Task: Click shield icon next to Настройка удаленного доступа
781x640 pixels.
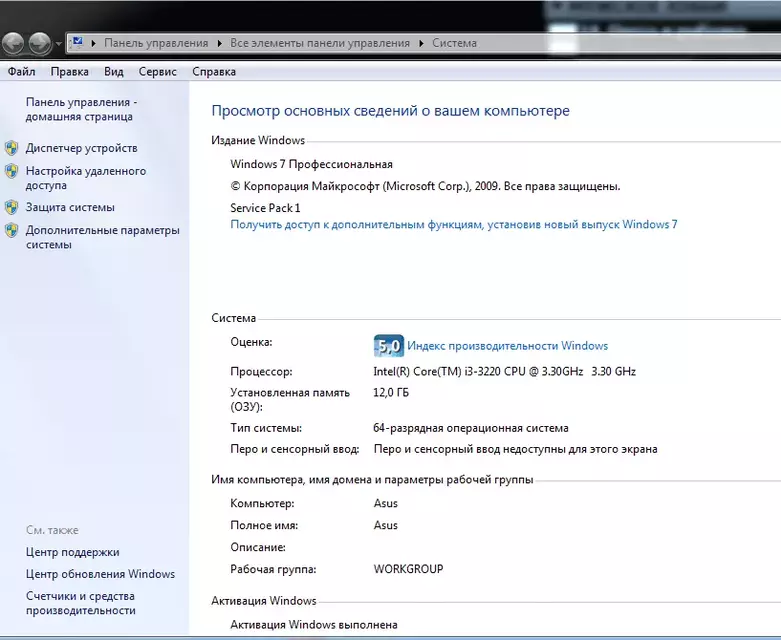Action: [x=11, y=171]
